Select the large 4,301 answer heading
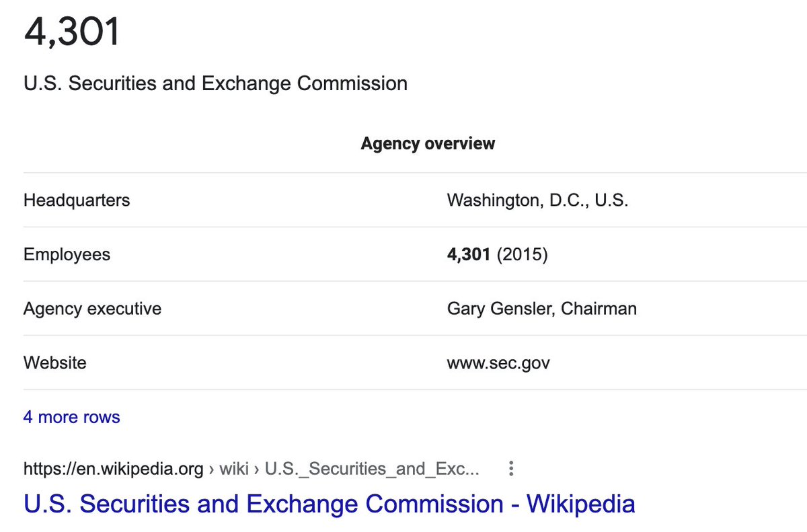 point(72,32)
